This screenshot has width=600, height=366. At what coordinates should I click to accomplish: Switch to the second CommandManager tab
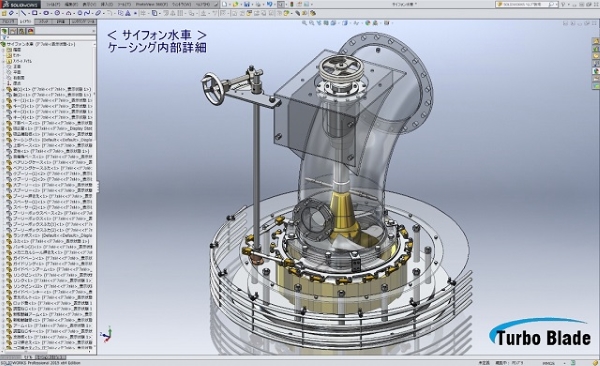(26, 22)
